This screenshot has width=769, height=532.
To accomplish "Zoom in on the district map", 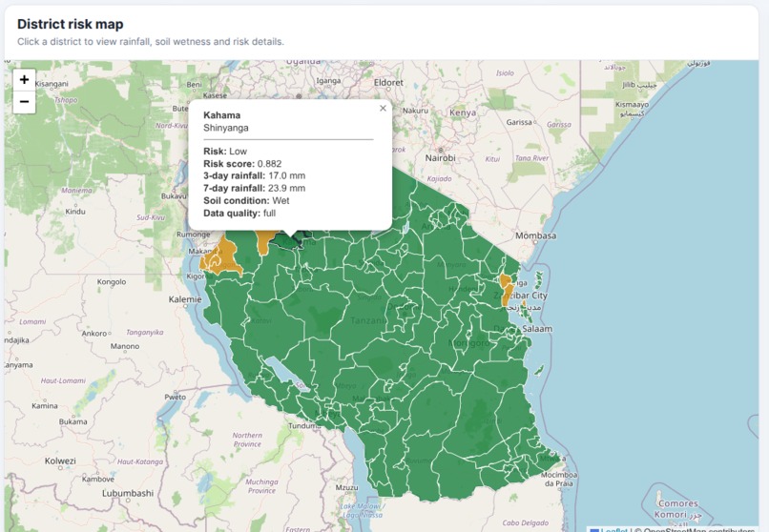I will pos(24,80).
